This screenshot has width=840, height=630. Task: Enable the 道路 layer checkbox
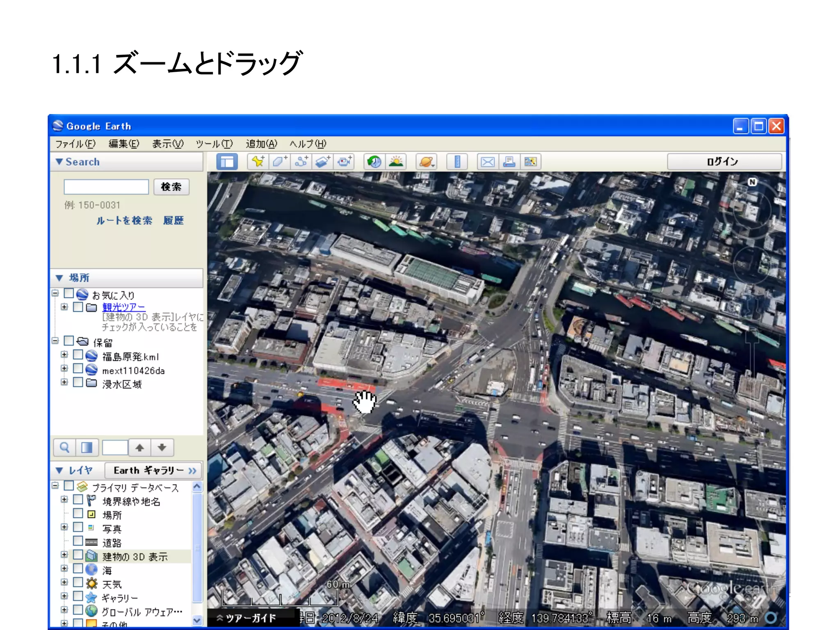point(78,541)
